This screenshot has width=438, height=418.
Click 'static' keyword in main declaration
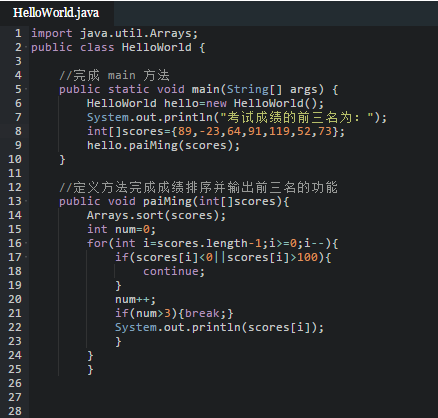pos(128,89)
